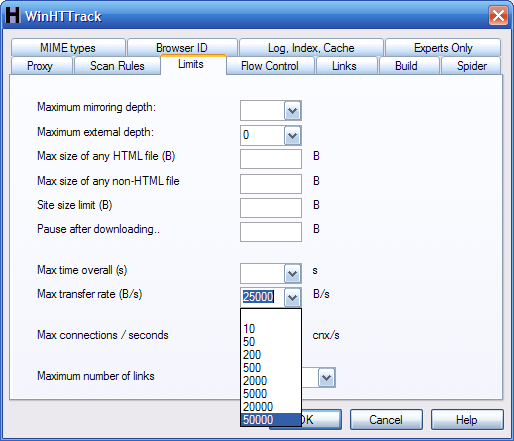Switch to the MIME types tab

click(x=68, y=48)
